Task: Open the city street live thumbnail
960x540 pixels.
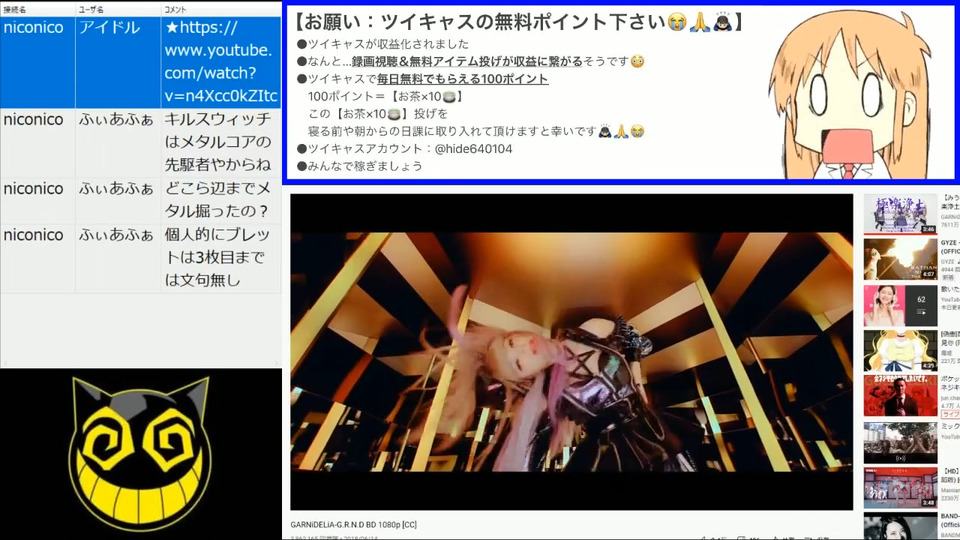Action: pos(900,443)
